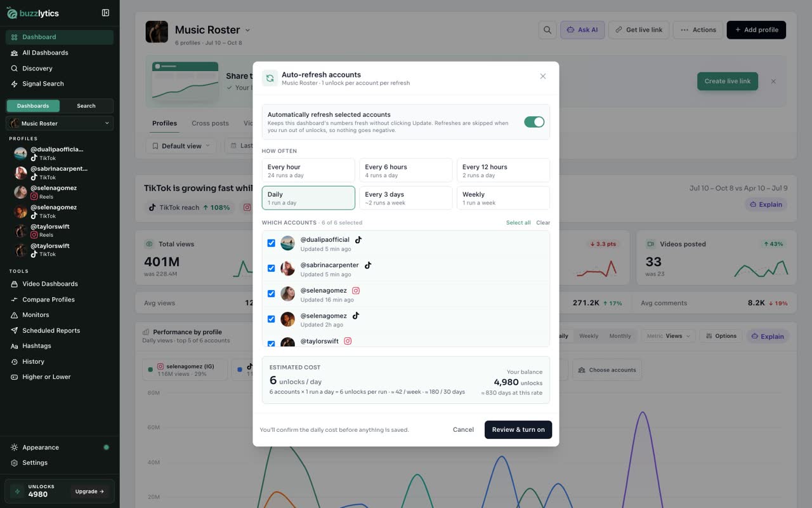812x508 pixels.
Task: Turn off the automatic refresh toggle
Action: (534, 122)
